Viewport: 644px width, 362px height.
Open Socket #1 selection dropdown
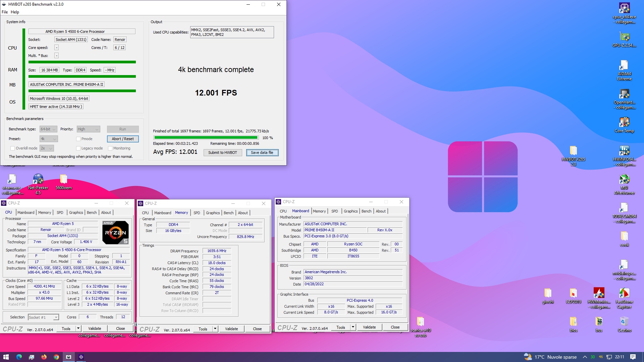point(43,317)
